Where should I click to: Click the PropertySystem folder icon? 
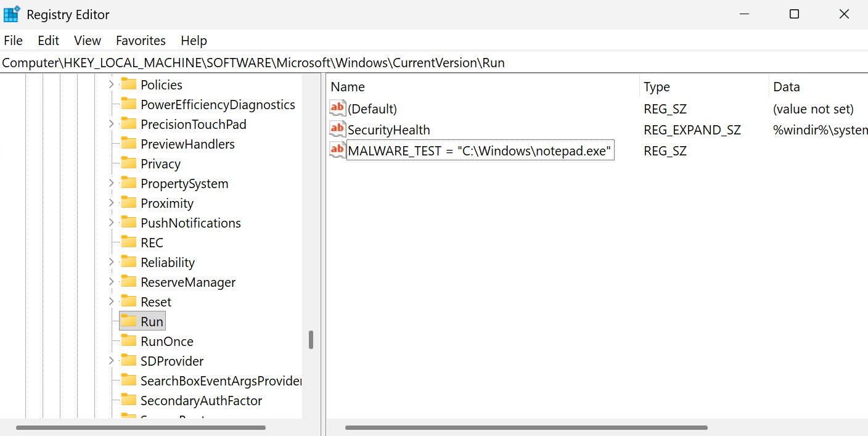(129, 183)
